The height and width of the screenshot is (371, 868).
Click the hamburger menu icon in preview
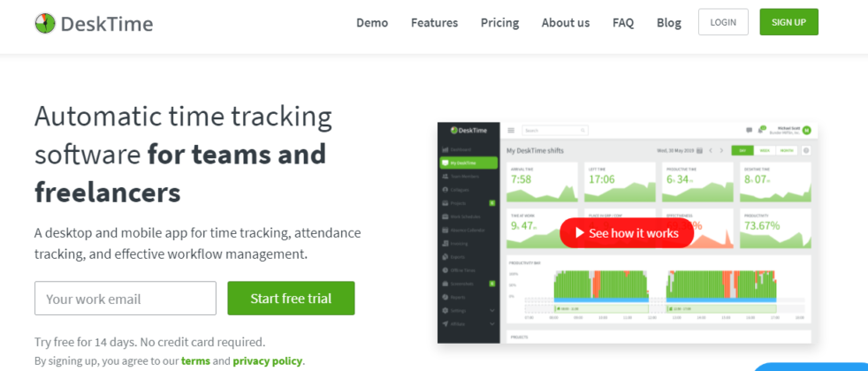click(511, 131)
